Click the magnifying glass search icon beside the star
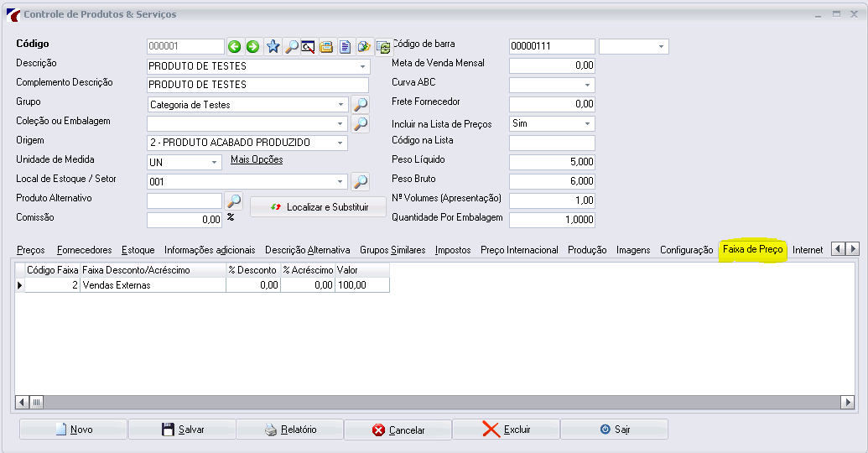This screenshot has width=868, height=453. click(291, 46)
